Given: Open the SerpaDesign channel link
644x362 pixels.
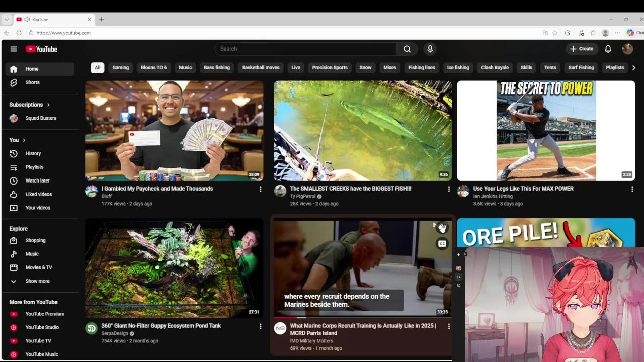Looking at the screenshot, I should point(115,334).
